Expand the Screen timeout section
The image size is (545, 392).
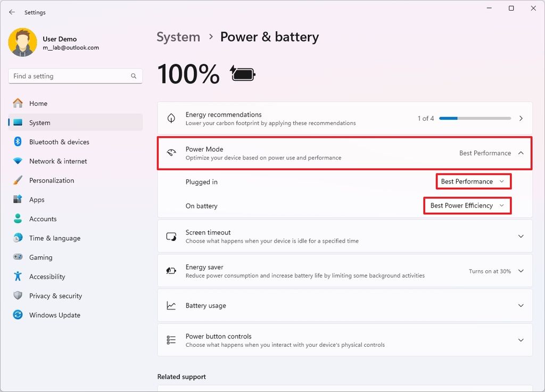point(521,236)
